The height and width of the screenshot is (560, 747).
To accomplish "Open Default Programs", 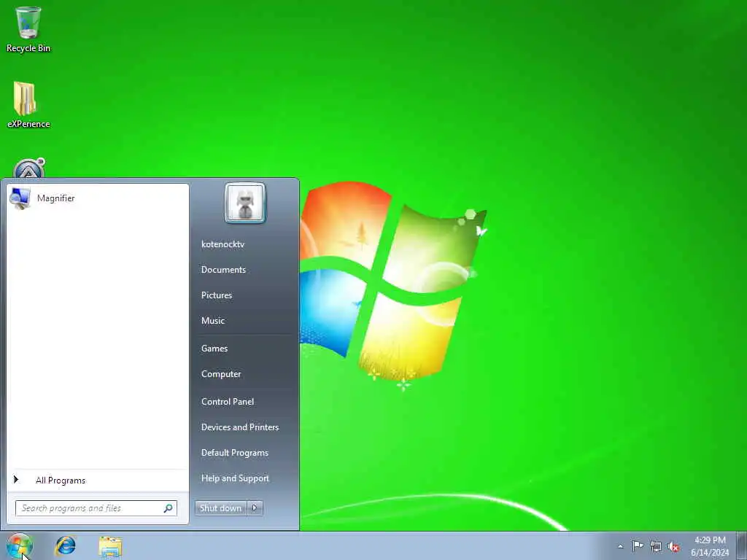I will click(x=235, y=453).
